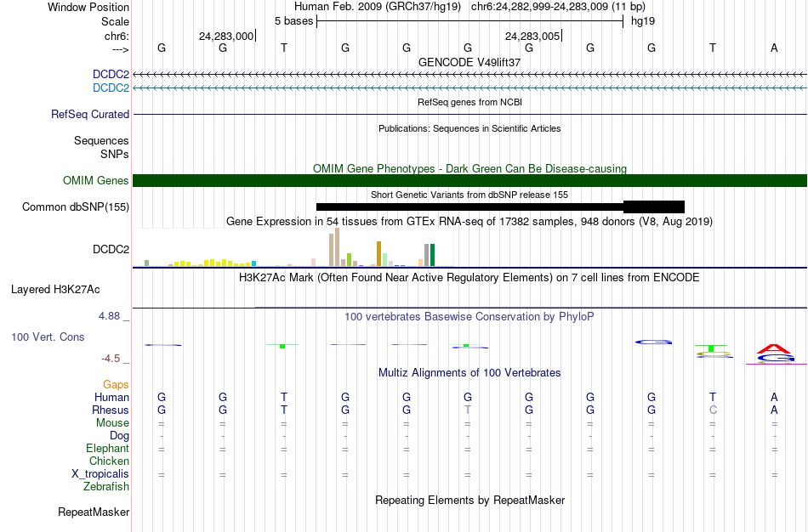Click dark blue DCDC2 GENCODE transcript label

111,74
